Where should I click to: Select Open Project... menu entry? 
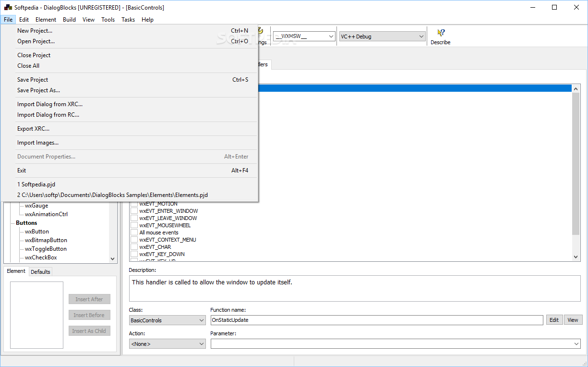pyautogui.click(x=130, y=41)
